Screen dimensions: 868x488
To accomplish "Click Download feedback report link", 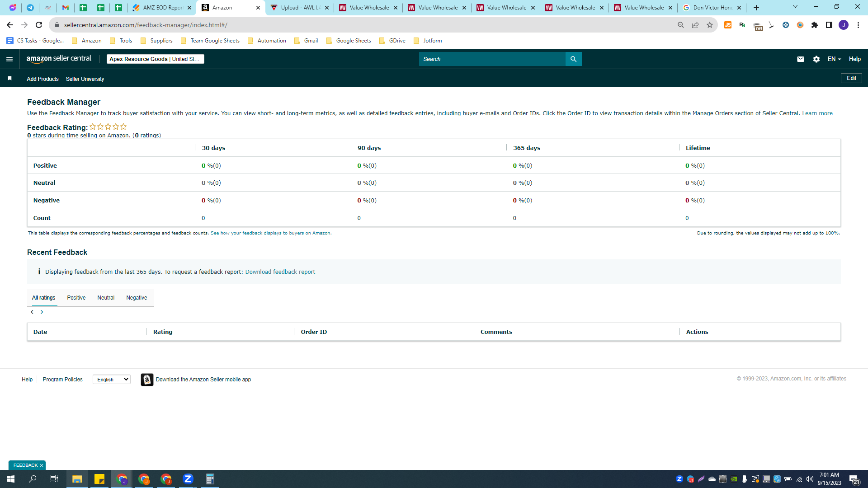I will 280,272.
